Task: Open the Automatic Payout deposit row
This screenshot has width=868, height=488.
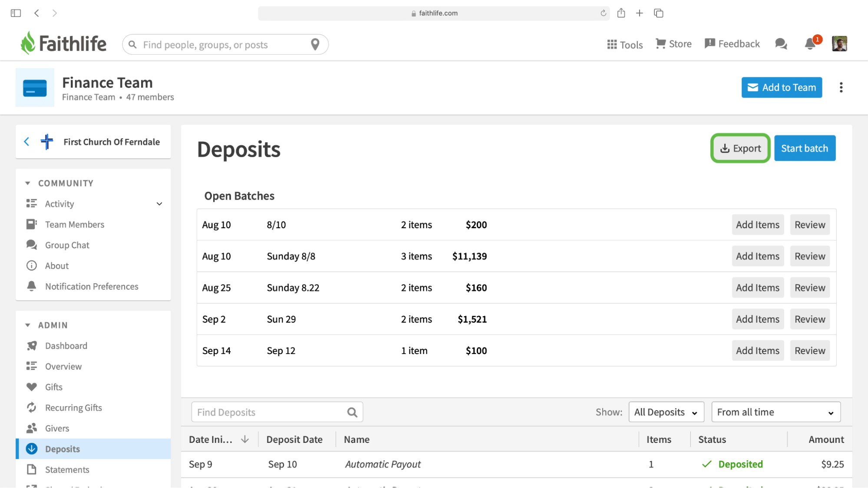Action: click(x=516, y=465)
